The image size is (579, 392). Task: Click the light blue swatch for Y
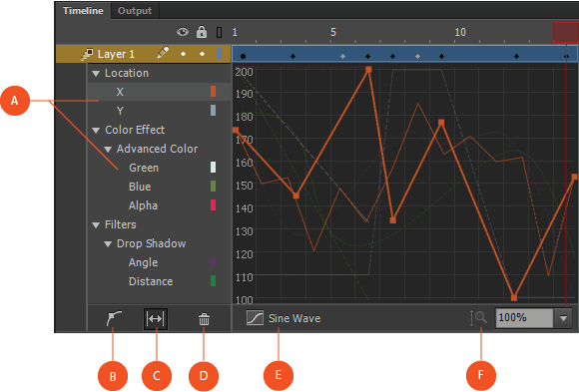pyautogui.click(x=213, y=111)
